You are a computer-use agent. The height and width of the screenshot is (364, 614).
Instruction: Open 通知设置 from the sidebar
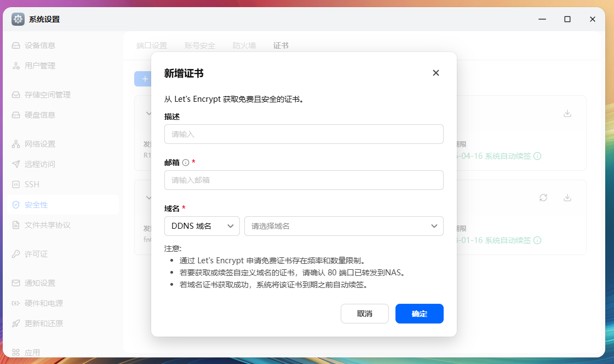pos(41,282)
